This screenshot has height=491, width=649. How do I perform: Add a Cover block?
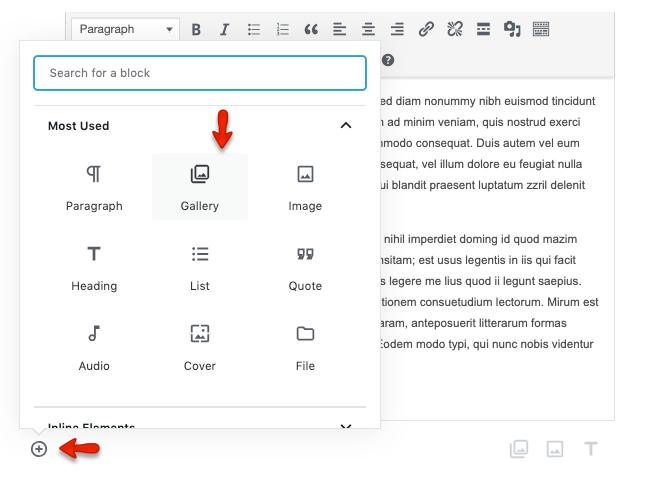tap(200, 346)
